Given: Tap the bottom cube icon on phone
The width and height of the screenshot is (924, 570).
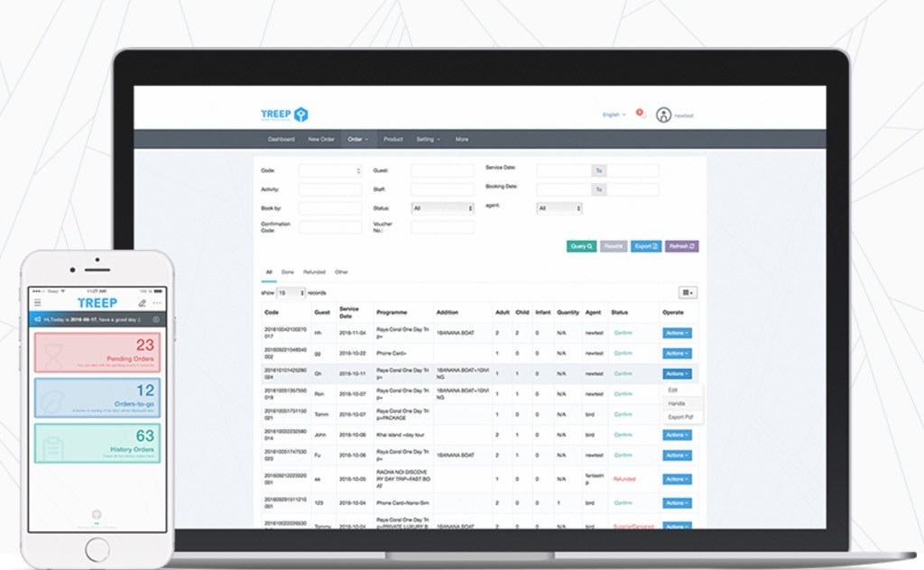Looking at the screenshot, I should 97,515.
